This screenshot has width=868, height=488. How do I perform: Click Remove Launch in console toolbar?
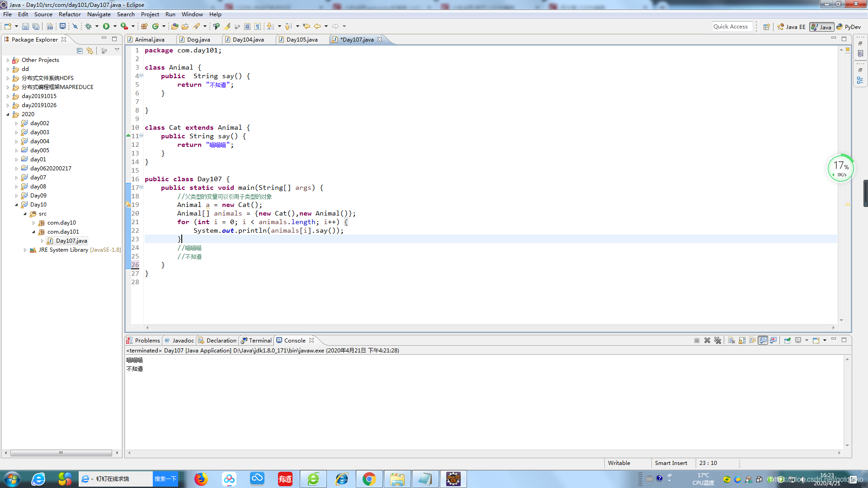707,341
